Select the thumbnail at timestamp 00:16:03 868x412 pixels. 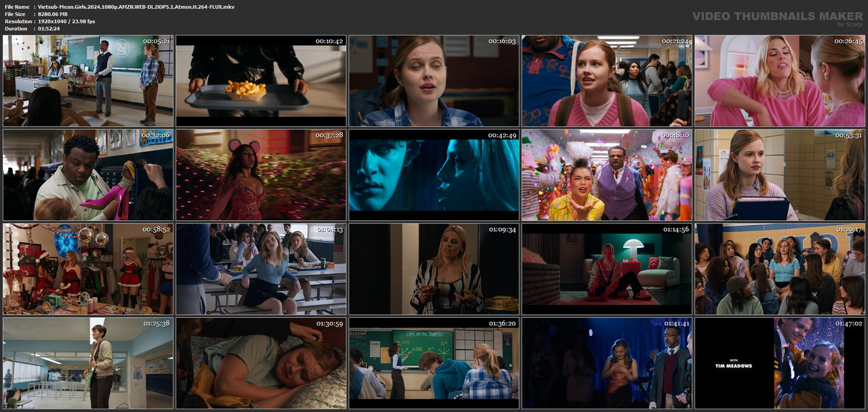click(434, 81)
